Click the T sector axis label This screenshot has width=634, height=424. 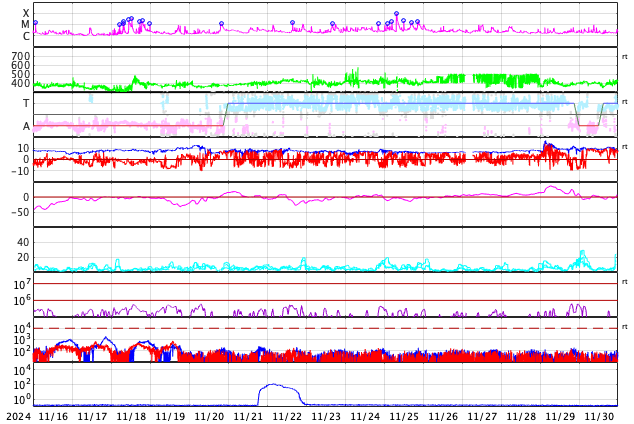pos(26,103)
